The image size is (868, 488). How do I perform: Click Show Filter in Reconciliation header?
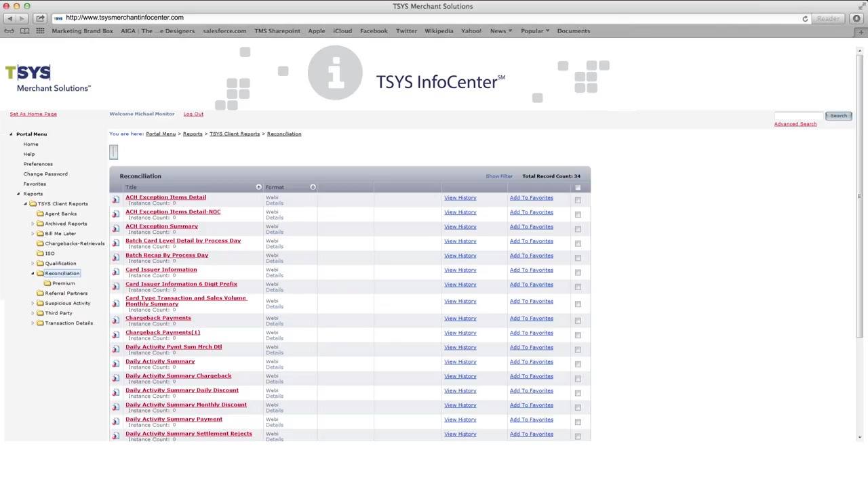click(499, 176)
